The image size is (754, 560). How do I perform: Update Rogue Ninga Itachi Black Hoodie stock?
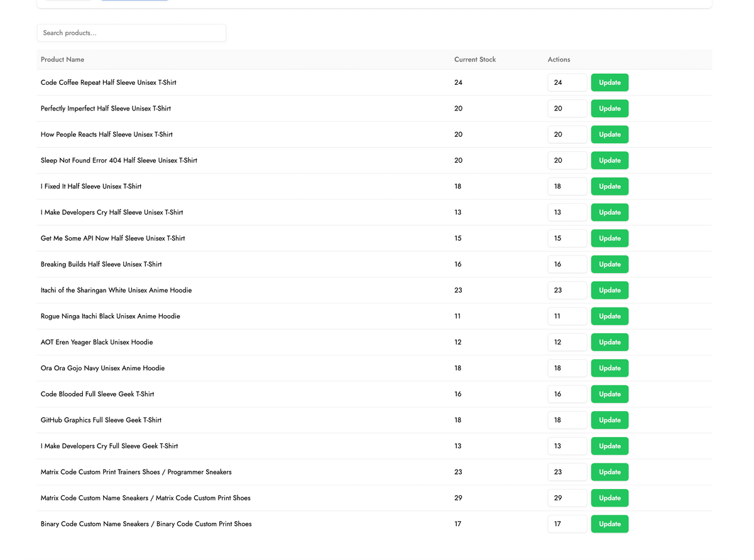click(609, 316)
